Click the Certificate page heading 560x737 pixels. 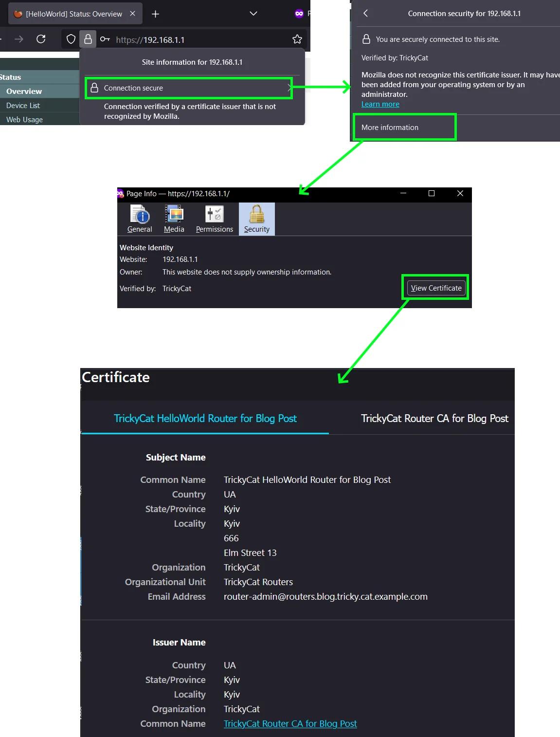(116, 377)
